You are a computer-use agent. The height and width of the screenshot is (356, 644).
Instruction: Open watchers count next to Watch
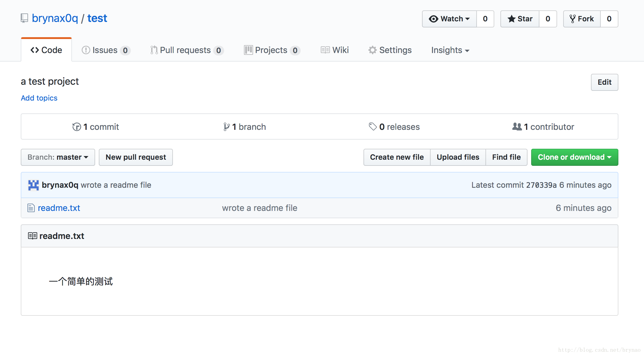point(485,19)
